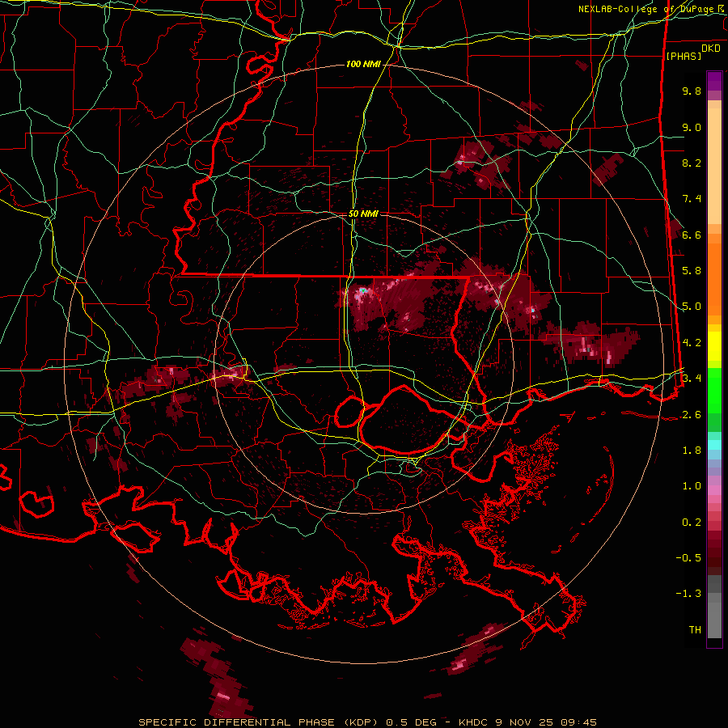Click the 0.2 value on the color scale
Image resolution: width=728 pixels, height=728 pixels.
click(x=692, y=522)
